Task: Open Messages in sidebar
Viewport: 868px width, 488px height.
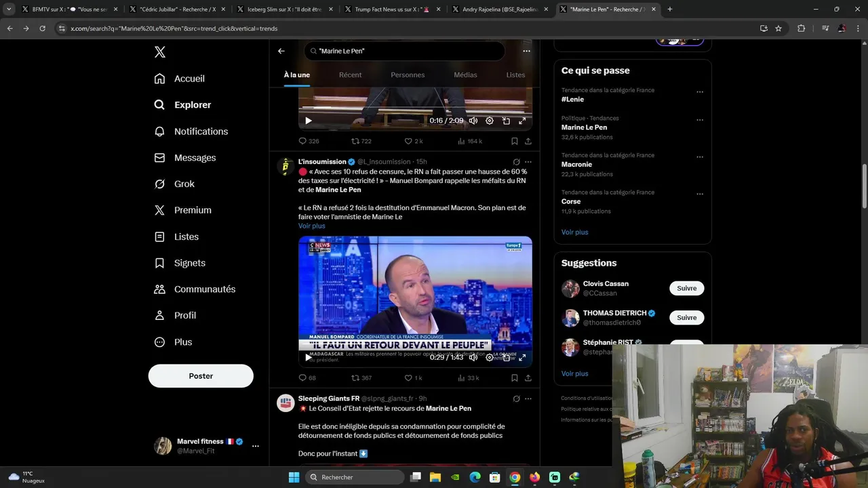Action: coord(184,158)
